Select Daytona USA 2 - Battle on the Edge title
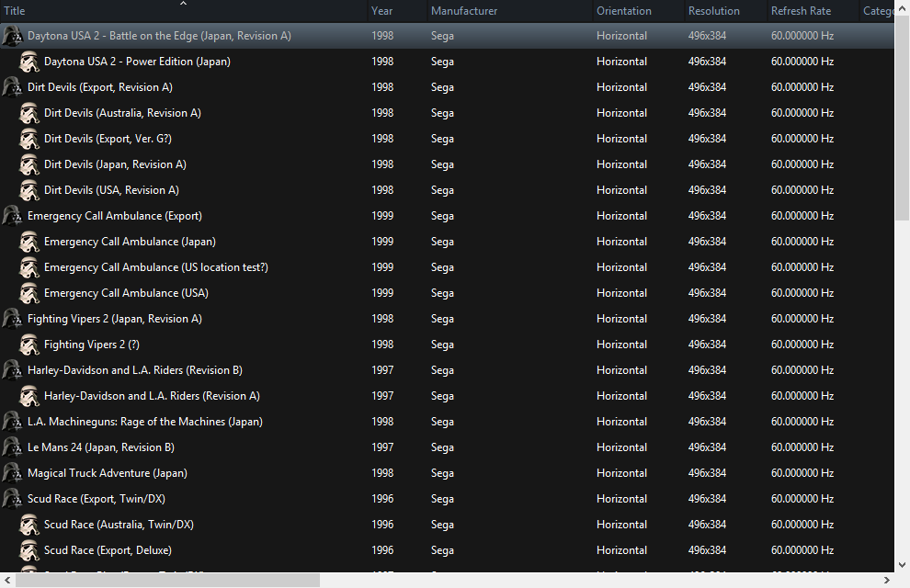Image resolution: width=910 pixels, height=588 pixels. coord(159,36)
